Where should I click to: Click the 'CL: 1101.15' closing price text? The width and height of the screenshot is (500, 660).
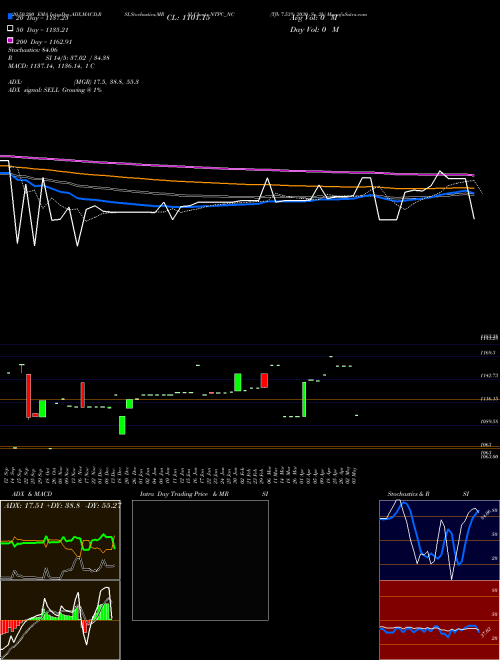(188, 18)
